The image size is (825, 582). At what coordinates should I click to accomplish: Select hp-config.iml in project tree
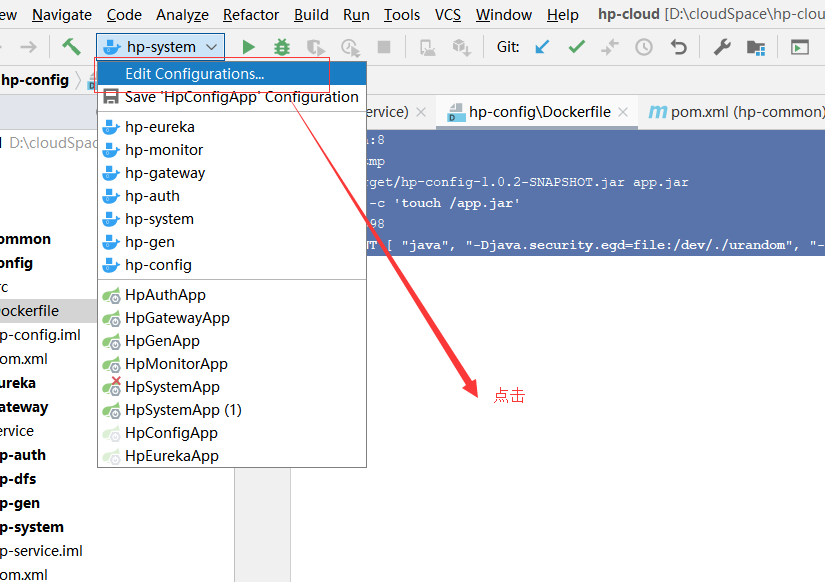point(40,335)
